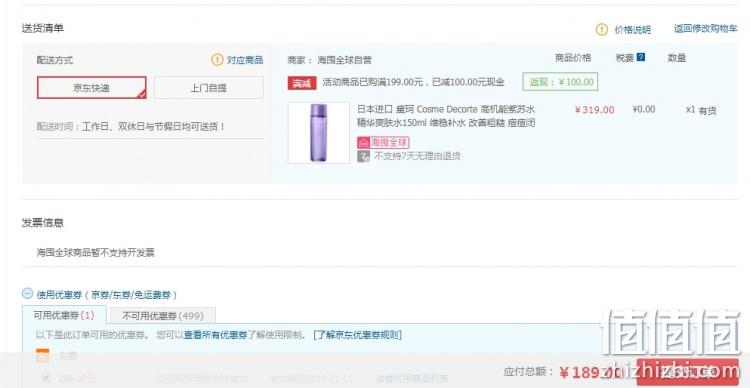
Task: Click the 送货清单 section heading
Action: (43, 28)
